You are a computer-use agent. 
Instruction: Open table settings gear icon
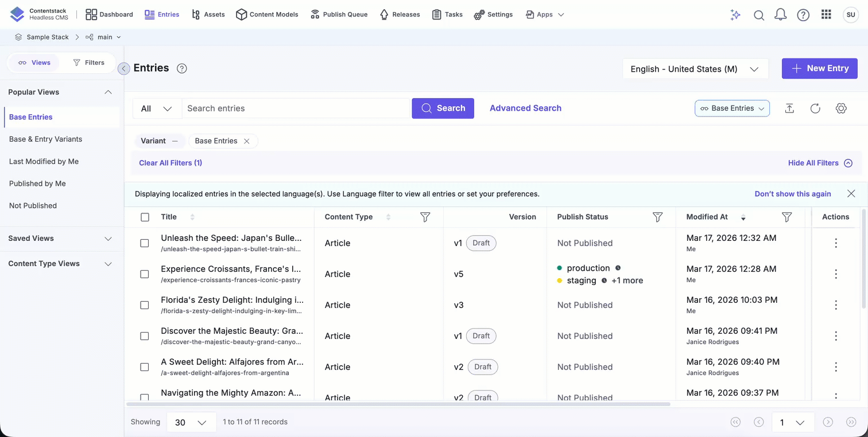coord(841,108)
